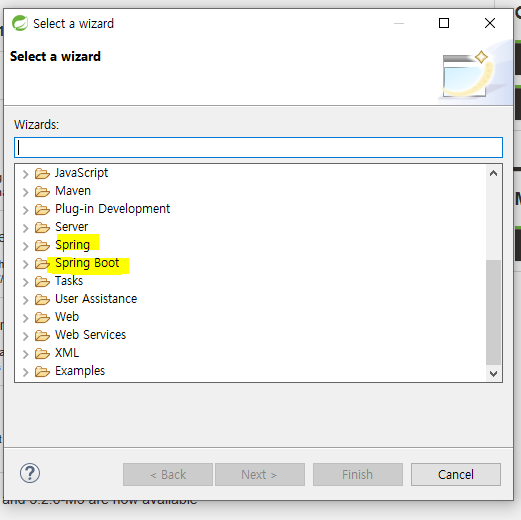The image size is (521, 520).
Task: Select the Tasks wizard row
Action: point(69,281)
